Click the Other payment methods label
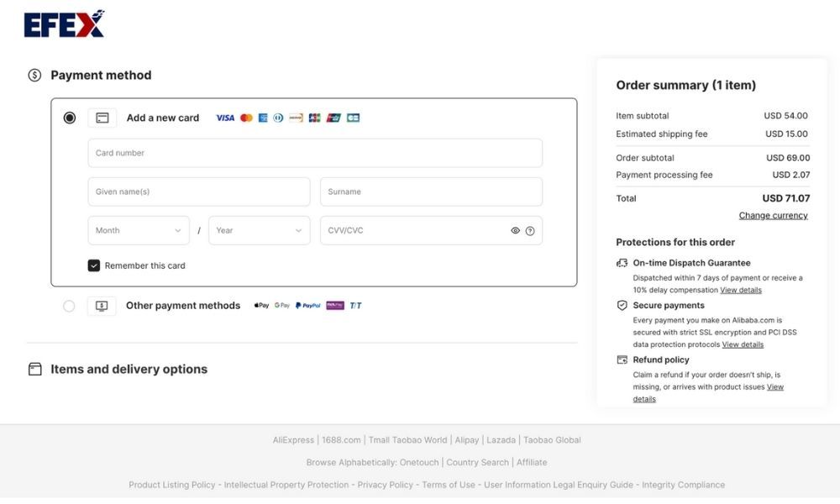Screen dimensions: 840x504 click(183, 306)
